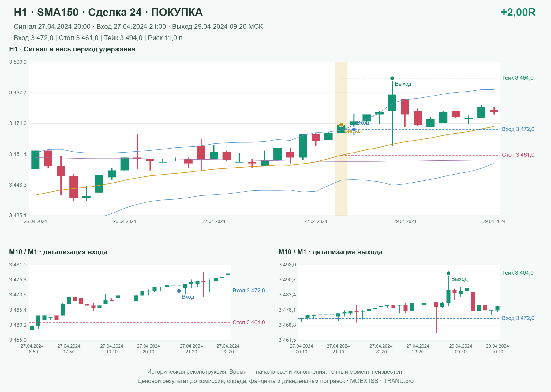Viewport: 551px width, 392px height.
Task: Select the 'Стоп 3 461,0' label on H1 chart
Action: point(518,155)
